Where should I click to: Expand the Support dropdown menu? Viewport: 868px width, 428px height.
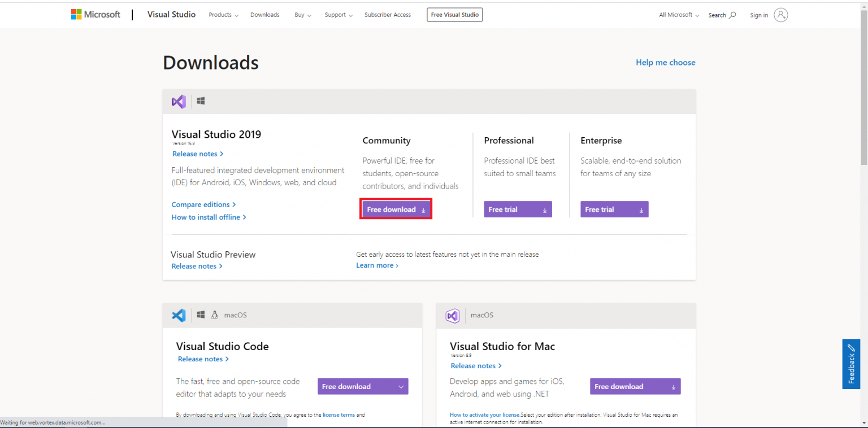[338, 15]
